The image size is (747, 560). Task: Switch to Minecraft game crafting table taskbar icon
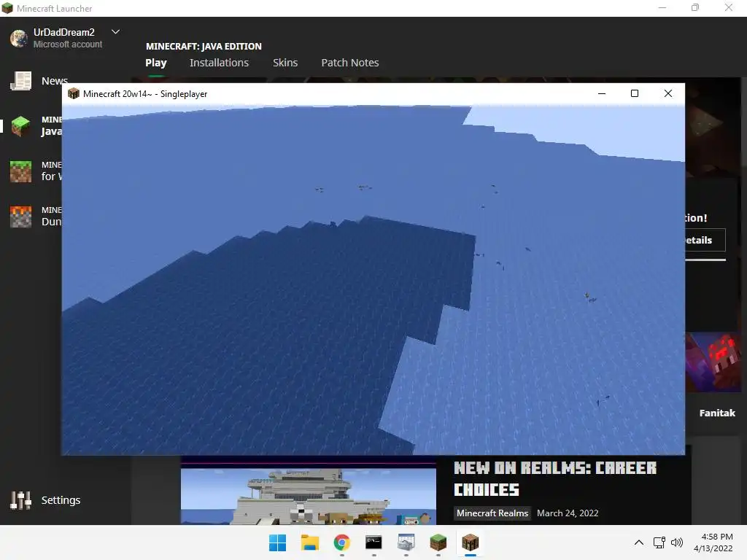(471, 542)
